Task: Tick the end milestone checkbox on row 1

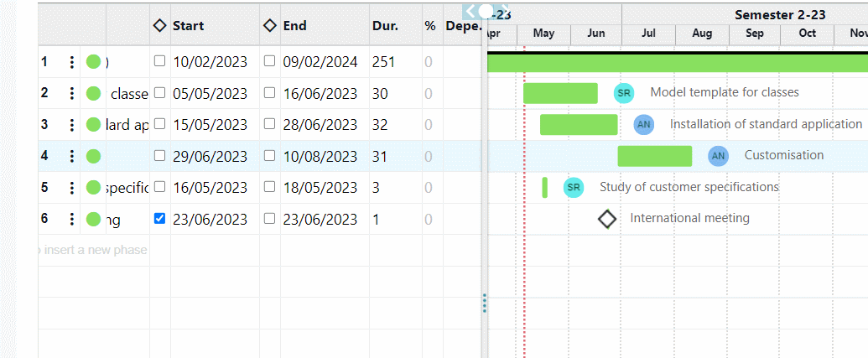Action: [x=269, y=61]
